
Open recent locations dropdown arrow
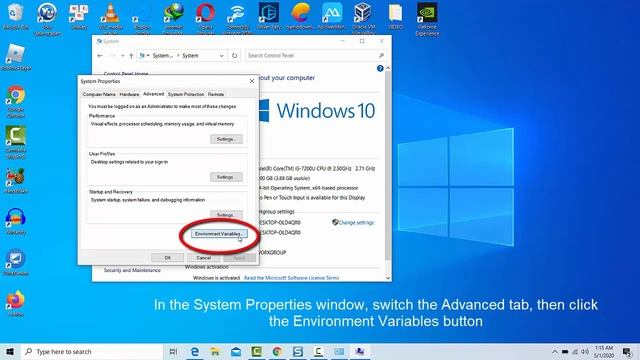(x=122, y=56)
